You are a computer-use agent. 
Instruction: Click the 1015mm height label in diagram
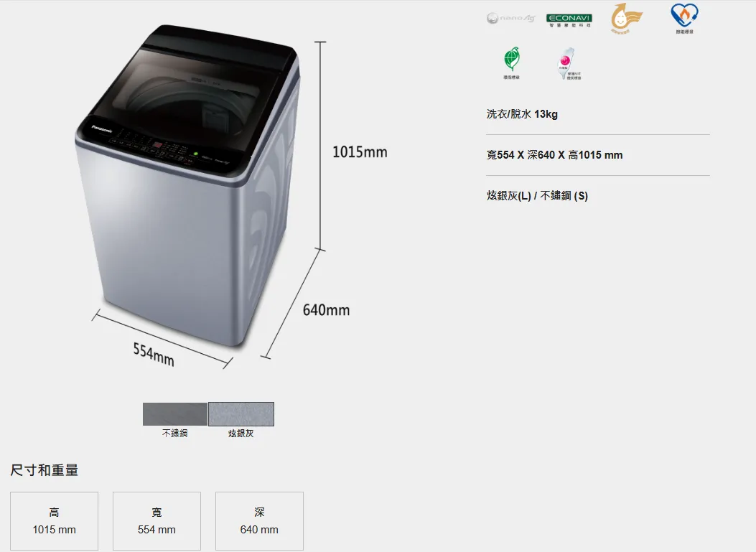point(360,152)
